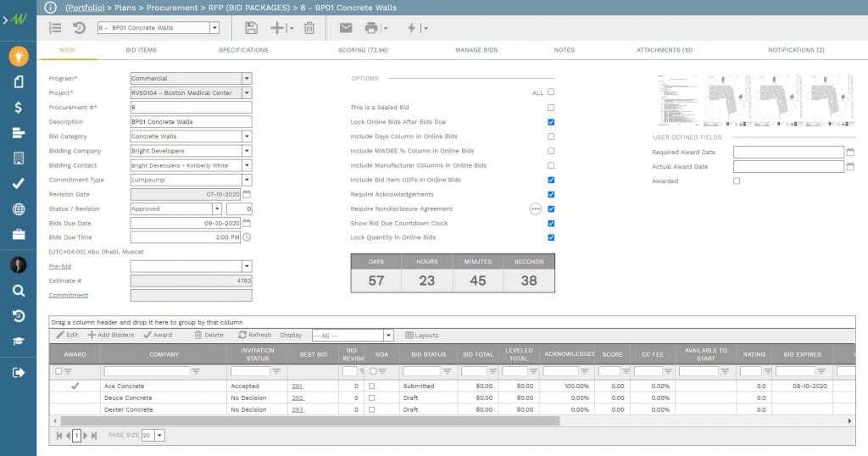Open the documents icon in left sidebar
Image resolution: width=868 pixels, height=456 pixels.
tap(19, 82)
